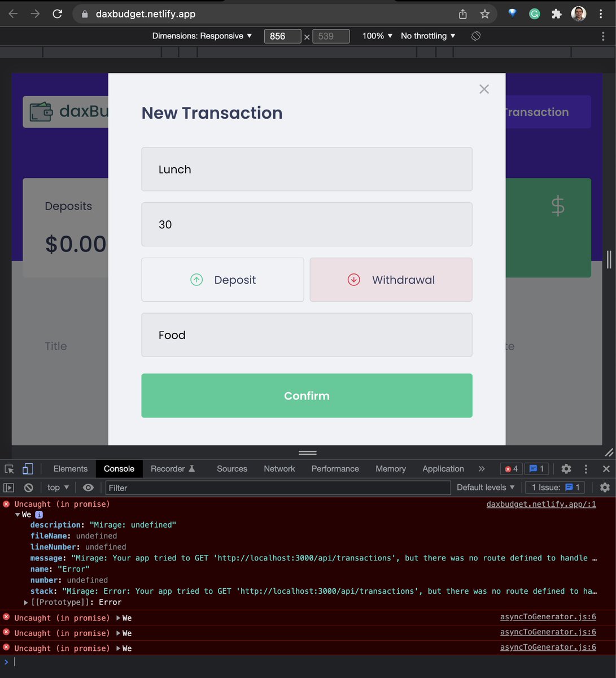Image resolution: width=616 pixels, height=678 pixels.
Task: Open the 1 Issue link badge
Action: tap(556, 488)
